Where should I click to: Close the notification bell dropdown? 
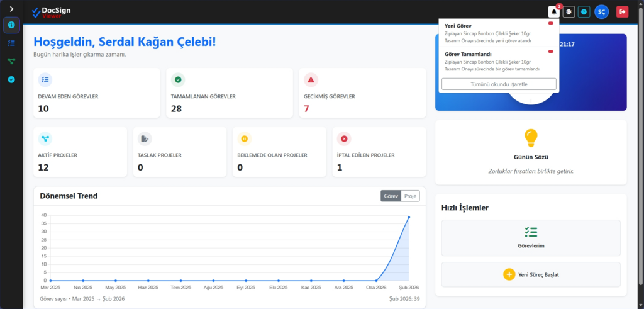point(554,12)
